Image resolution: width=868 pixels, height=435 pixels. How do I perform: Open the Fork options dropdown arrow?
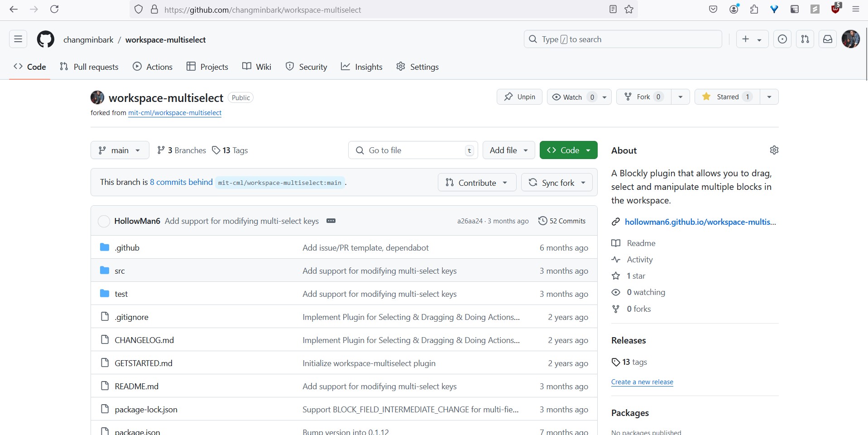point(680,97)
